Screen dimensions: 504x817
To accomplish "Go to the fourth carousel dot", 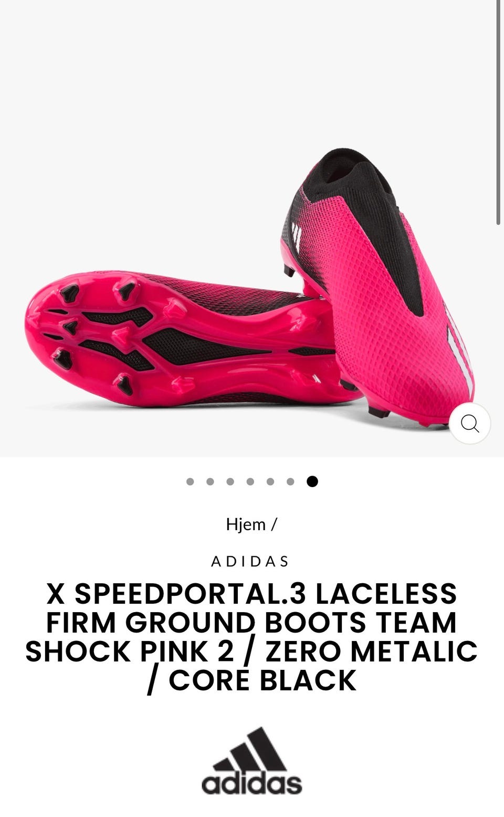I will (x=250, y=482).
